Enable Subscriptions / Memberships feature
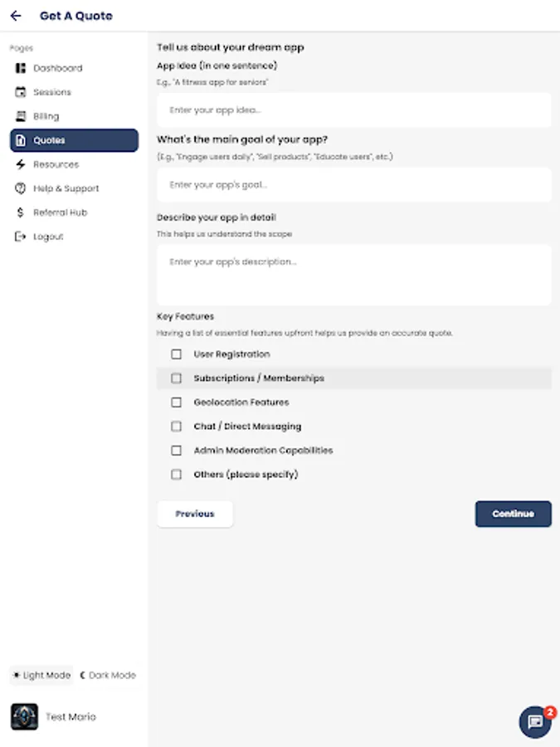Viewport: 560px width, 747px height. point(176,378)
